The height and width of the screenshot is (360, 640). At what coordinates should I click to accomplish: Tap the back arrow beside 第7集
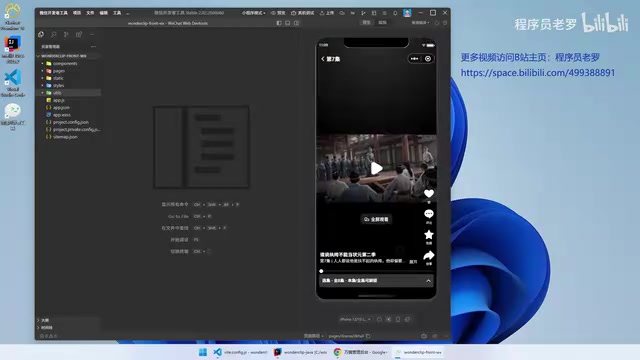pyautogui.click(x=323, y=59)
